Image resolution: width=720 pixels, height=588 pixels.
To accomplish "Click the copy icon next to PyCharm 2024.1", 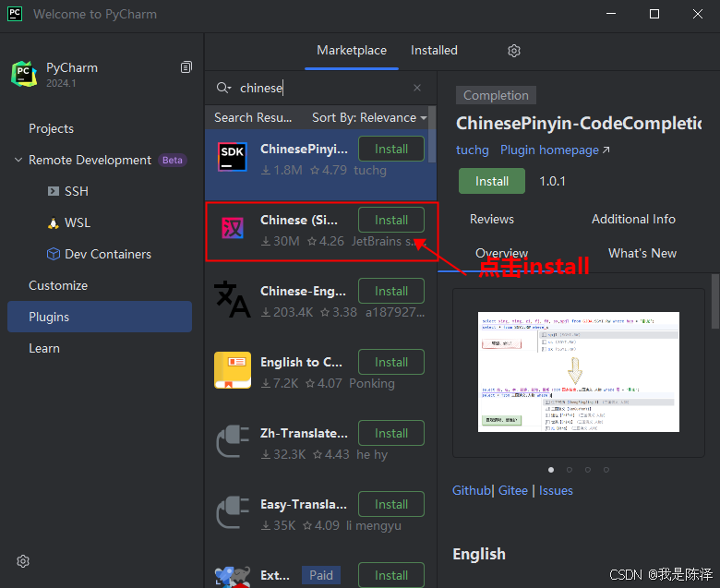I will 186,67.
